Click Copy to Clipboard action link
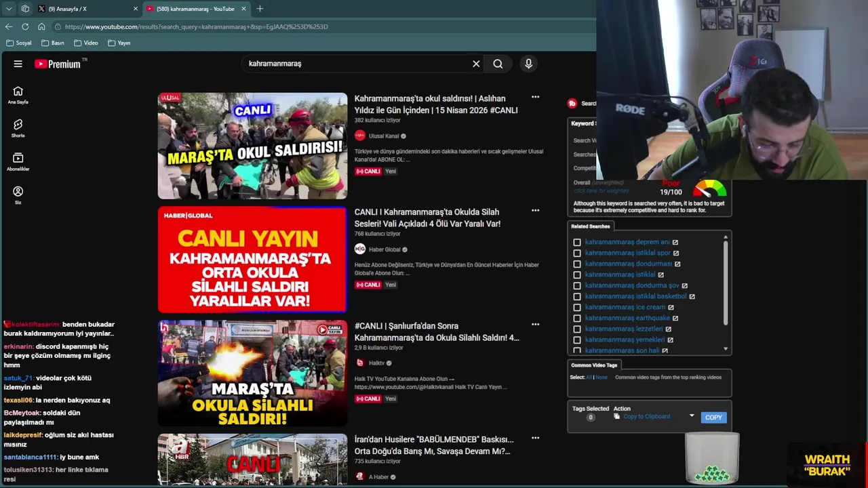The height and width of the screenshot is (488, 868). (x=646, y=416)
